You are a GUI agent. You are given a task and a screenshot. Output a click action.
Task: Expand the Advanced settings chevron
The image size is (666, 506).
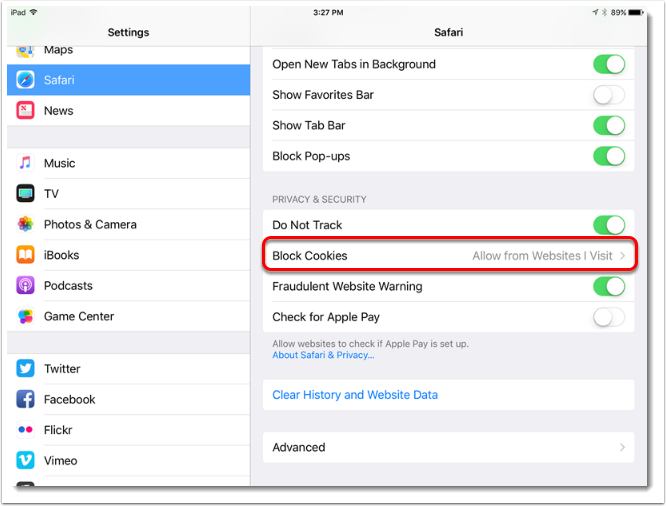click(x=622, y=447)
